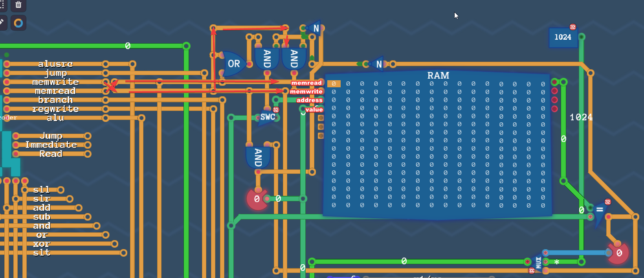This screenshot has width=644, height=278.
Task: Select the AND gate beside the OR gate
Action: [x=267, y=59]
